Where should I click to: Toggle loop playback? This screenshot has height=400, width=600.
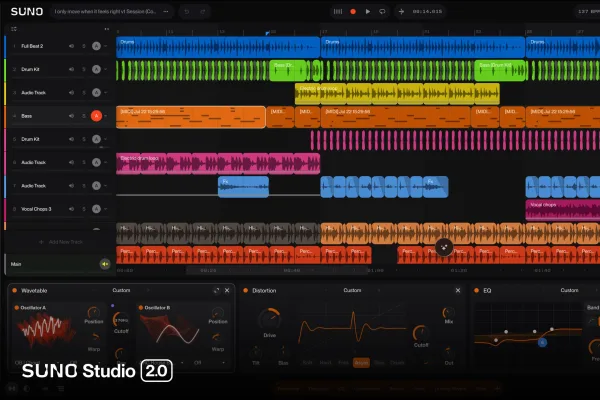[382, 11]
